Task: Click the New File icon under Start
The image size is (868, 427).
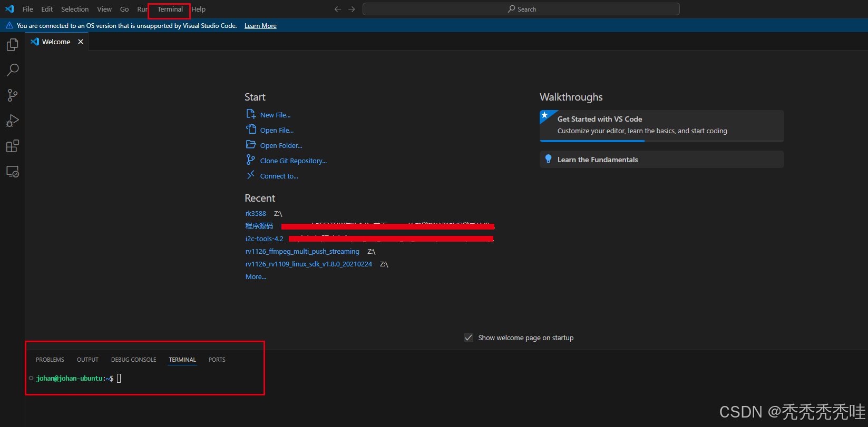Action: 251,114
